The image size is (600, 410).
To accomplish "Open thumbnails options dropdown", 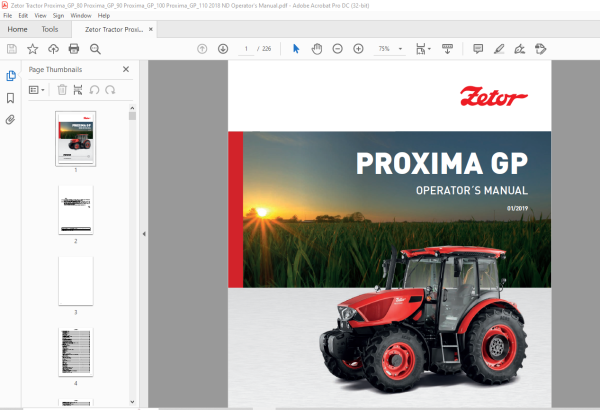I will (37, 90).
